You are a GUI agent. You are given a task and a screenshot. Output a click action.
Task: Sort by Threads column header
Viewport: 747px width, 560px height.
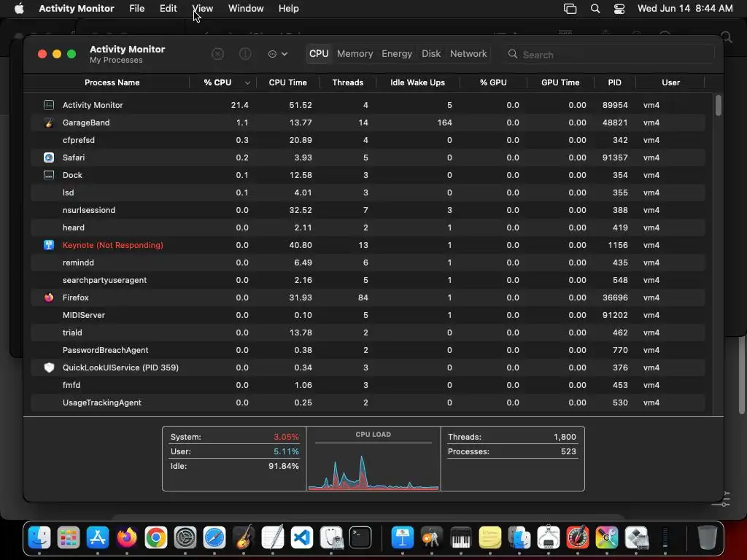pyautogui.click(x=348, y=82)
